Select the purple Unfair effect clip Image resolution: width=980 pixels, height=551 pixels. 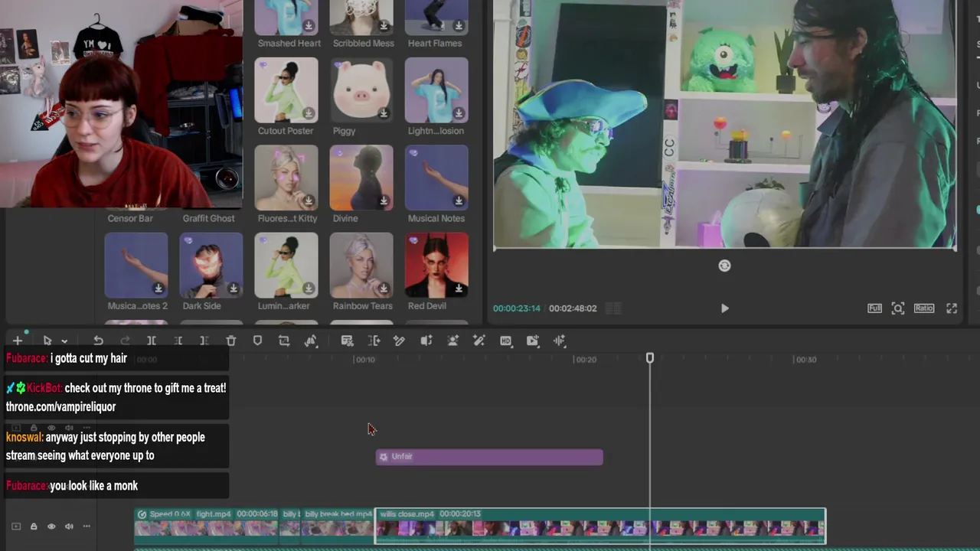489,457
